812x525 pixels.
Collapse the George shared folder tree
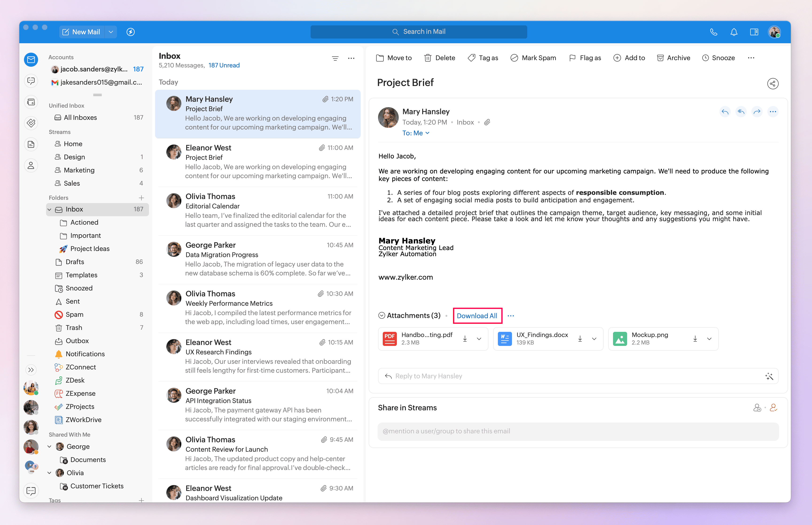pyautogui.click(x=49, y=447)
